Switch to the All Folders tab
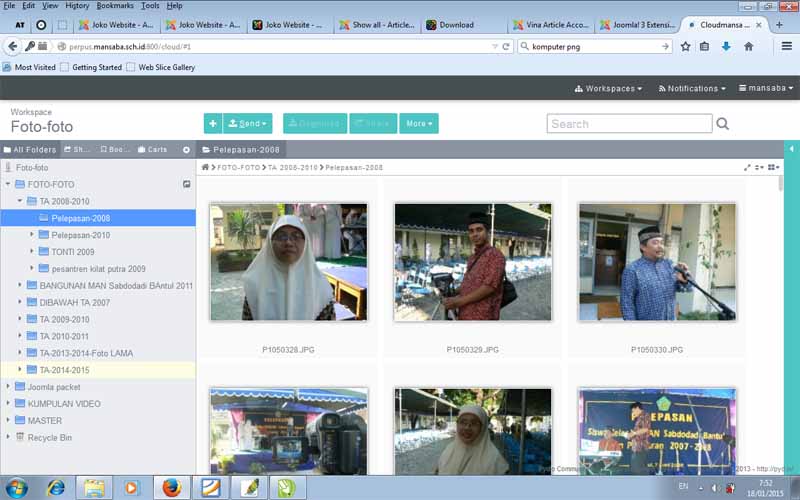 click(29, 149)
